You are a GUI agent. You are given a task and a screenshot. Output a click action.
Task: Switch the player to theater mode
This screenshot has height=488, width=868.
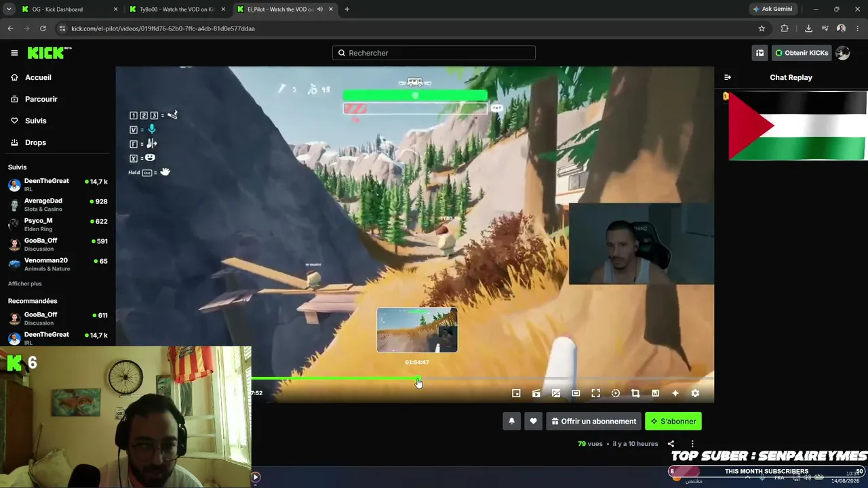click(x=576, y=393)
